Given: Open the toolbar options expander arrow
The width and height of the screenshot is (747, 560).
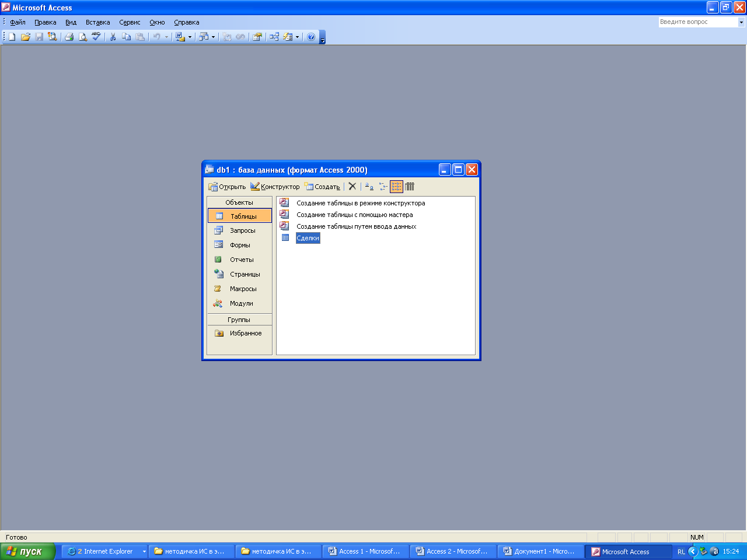Looking at the screenshot, I should click(x=323, y=37).
